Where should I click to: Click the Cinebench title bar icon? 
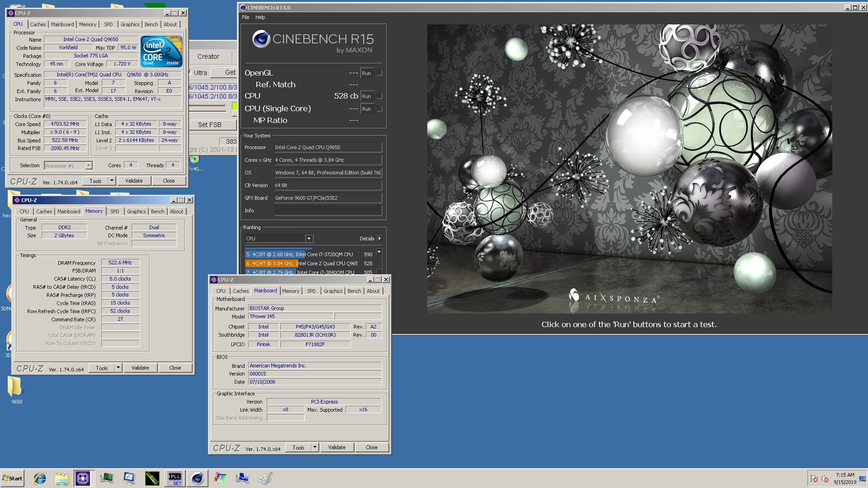point(243,8)
